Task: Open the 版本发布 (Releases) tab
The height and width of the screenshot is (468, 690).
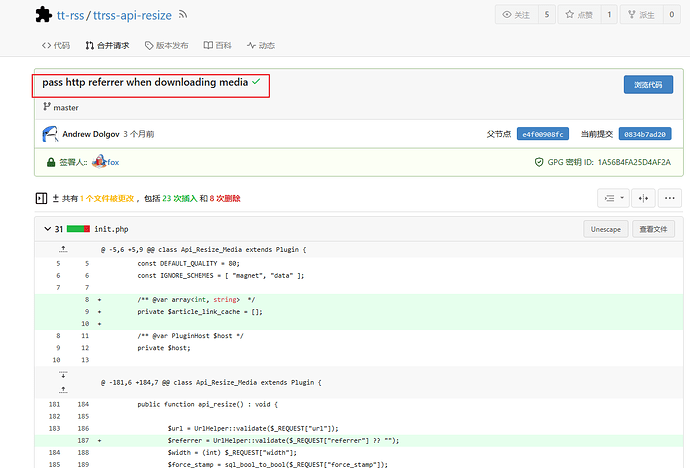Action: [x=166, y=46]
